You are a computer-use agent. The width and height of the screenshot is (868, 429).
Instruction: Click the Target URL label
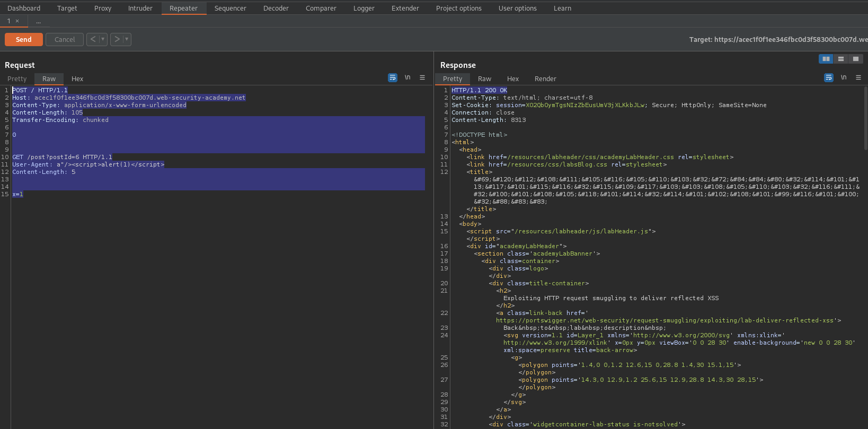point(778,39)
